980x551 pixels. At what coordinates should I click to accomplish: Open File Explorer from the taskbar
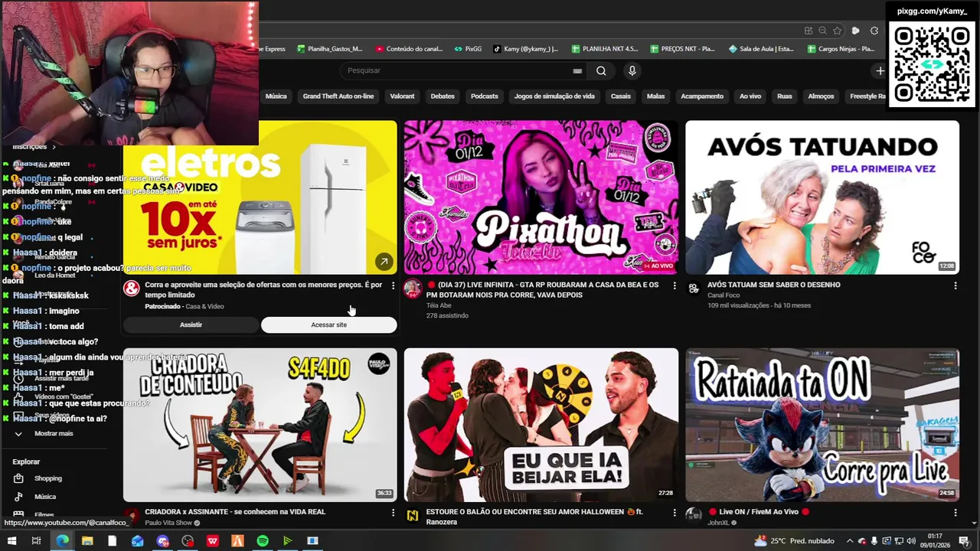(87, 541)
